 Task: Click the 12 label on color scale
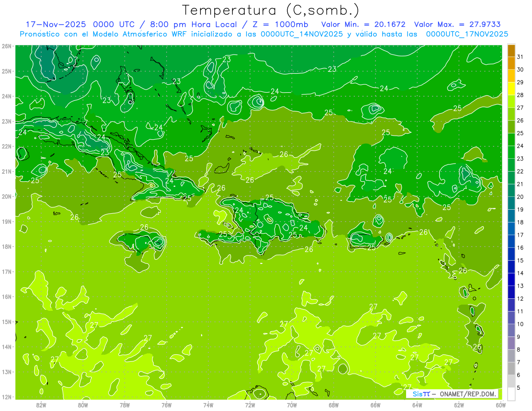(520, 298)
